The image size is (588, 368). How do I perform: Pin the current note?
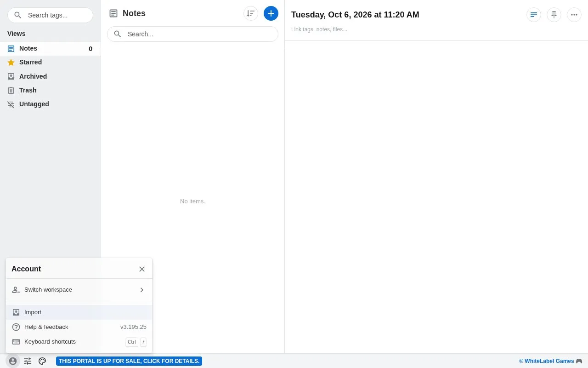coord(554,15)
